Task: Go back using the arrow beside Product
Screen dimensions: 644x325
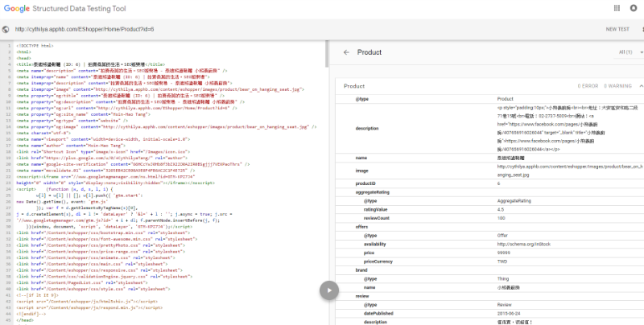Action: point(345,52)
